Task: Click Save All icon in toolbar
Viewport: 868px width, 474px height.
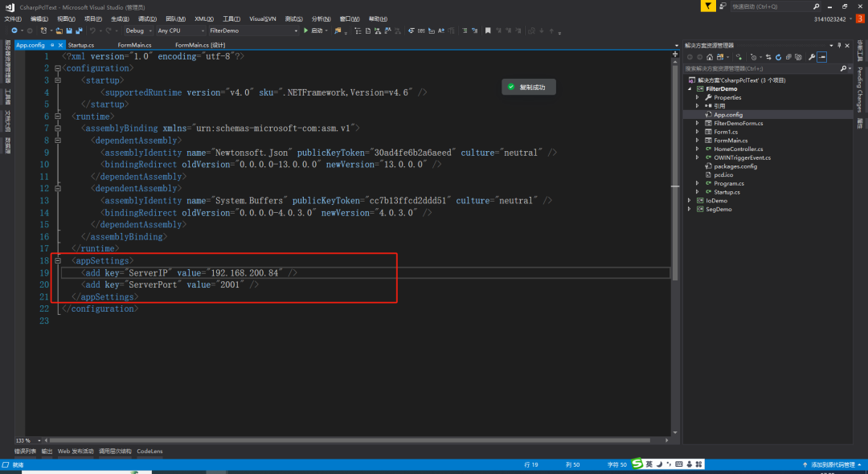Action: [78, 31]
